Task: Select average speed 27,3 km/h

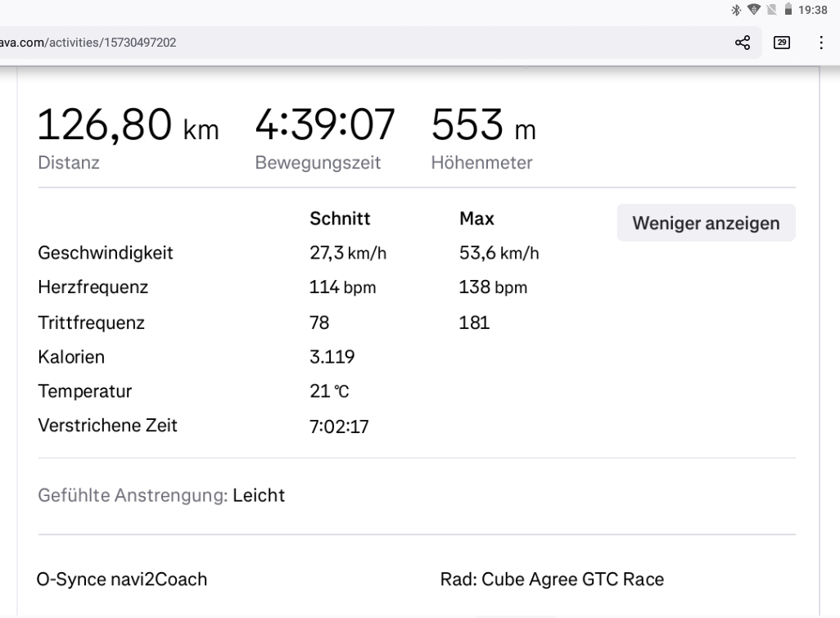Action: (x=348, y=253)
